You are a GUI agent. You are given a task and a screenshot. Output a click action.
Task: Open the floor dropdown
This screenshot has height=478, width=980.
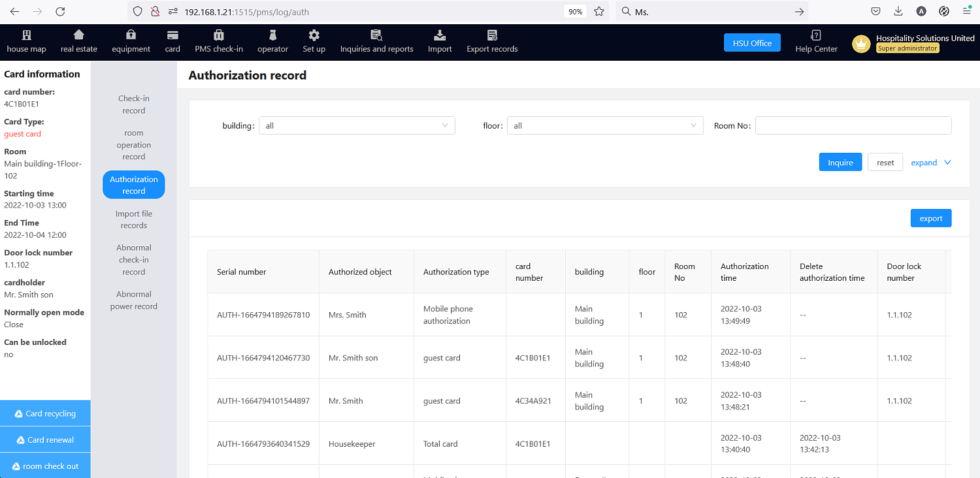[x=605, y=125]
